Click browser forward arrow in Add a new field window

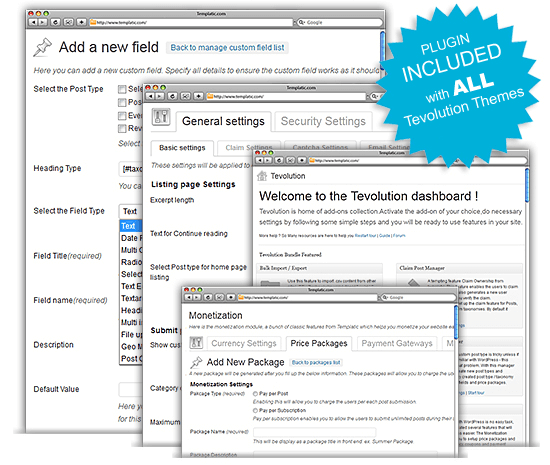(x=42, y=22)
